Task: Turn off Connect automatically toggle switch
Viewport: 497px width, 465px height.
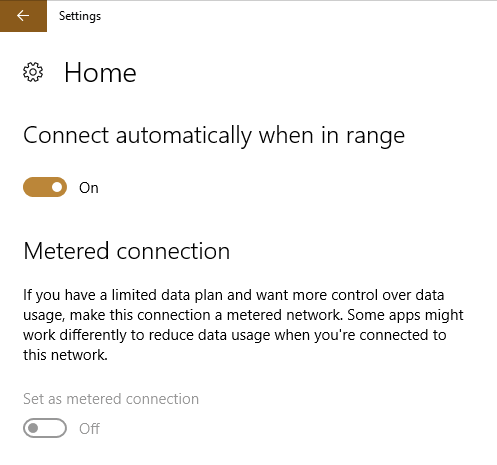Action: [x=45, y=187]
